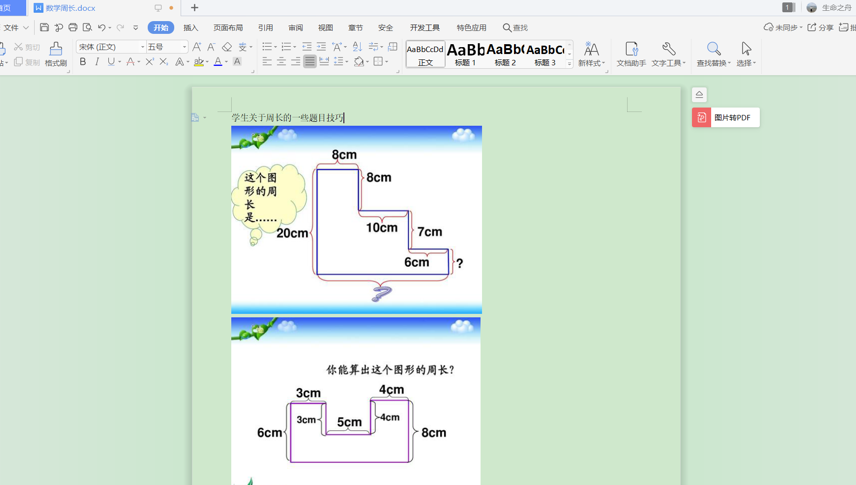Click the font color A swatch
The width and height of the screenshot is (856, 485).
pyautogui.click(x=218, y=62)
